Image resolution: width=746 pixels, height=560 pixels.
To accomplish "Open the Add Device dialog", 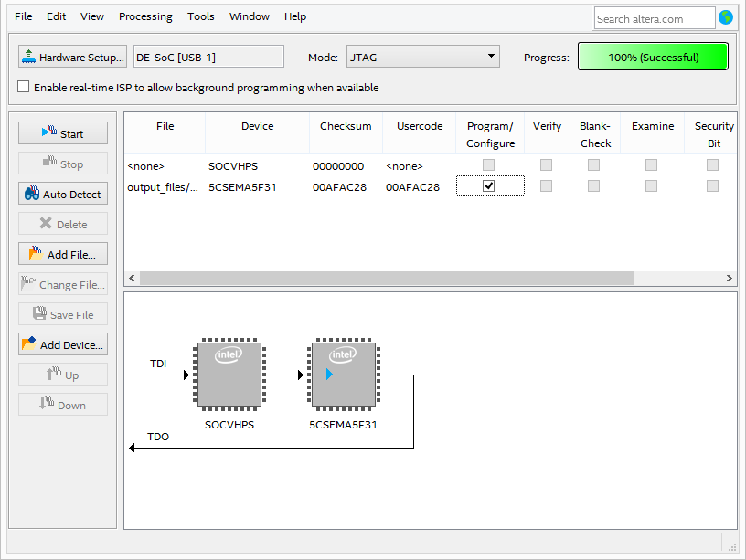I will pos(63,344).
